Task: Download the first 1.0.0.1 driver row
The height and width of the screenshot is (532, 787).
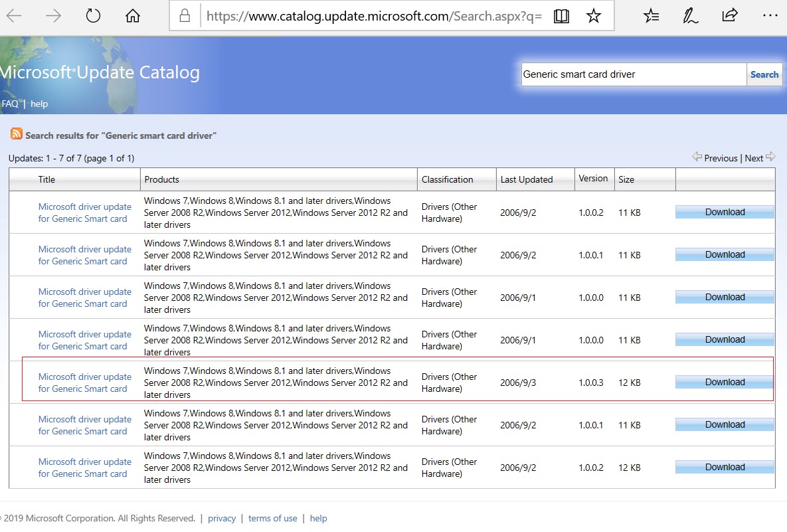Action: [725, 254]
